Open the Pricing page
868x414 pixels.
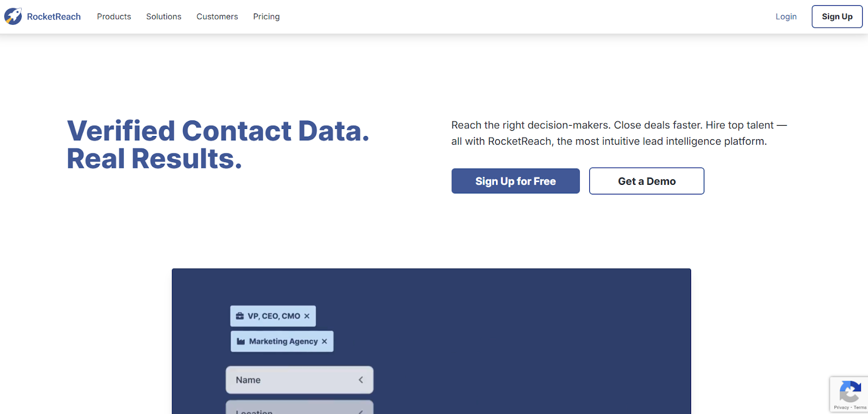(266, 16)
